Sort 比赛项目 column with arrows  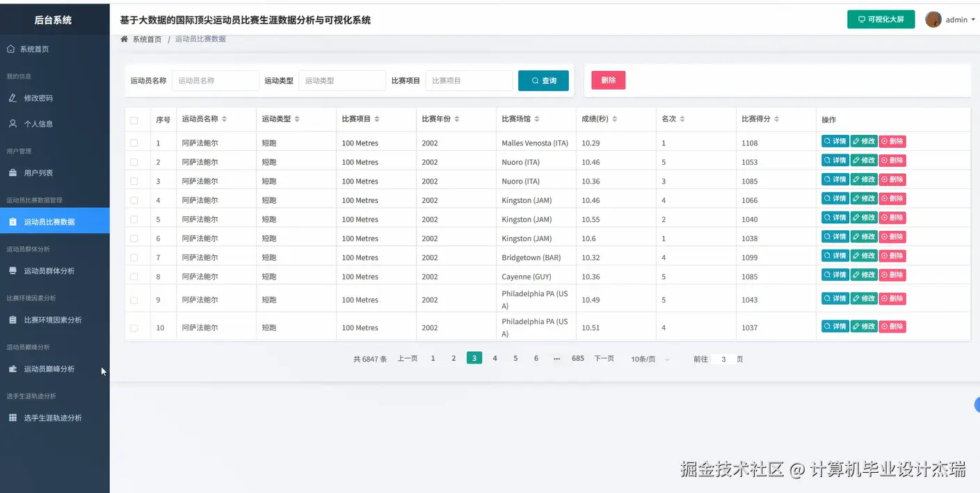click(377, 119)
